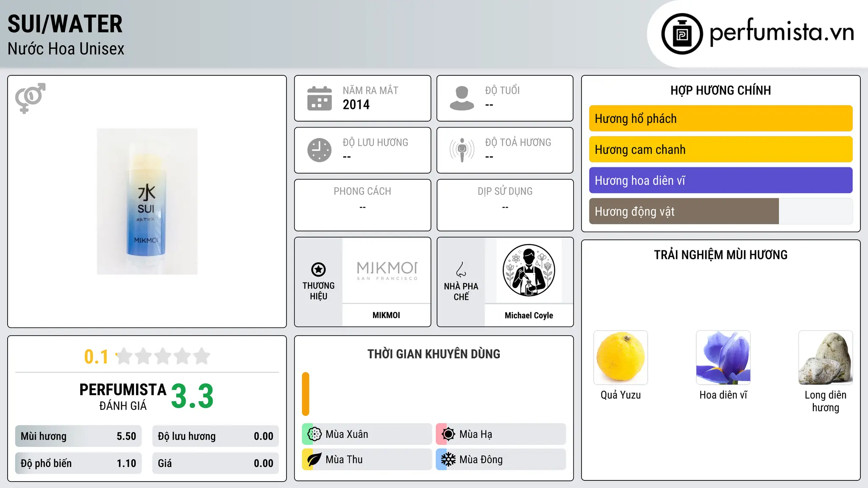Image resolution: width=868 pixels, height=488 pixels.
Task: Click the PHONG CÁCH card heading
Action: [362, 191]
